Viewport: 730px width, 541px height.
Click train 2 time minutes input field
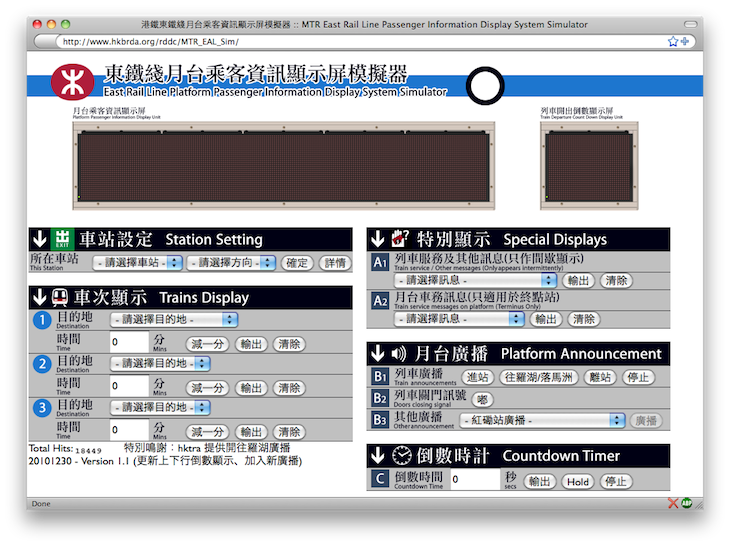pyautogui.click(x=129, y=385)
